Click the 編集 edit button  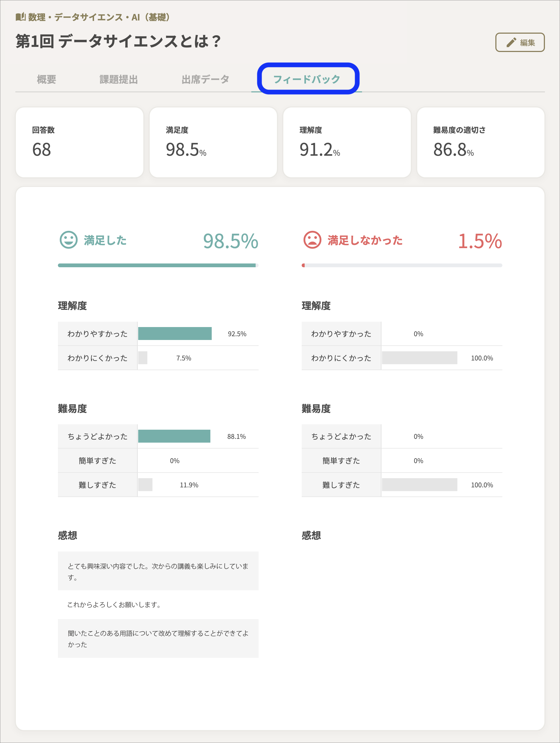click(520, 42)
